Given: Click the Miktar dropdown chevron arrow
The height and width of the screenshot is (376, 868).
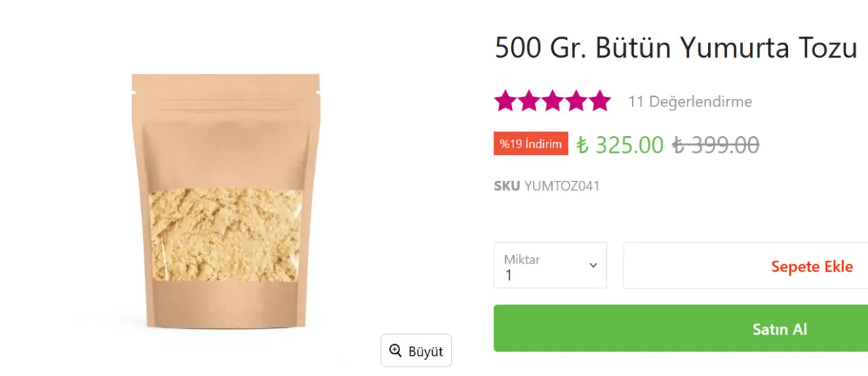Looking at the screenshot, I should 593,265.
